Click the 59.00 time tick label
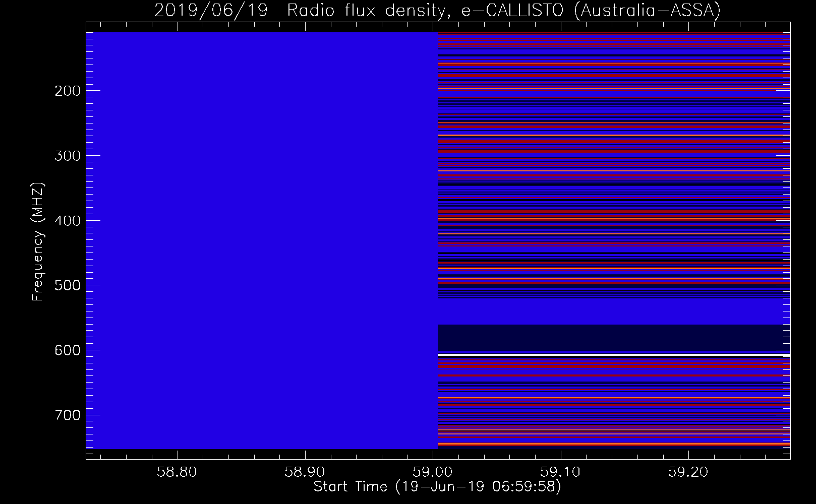The height and width of the screenshot is (504, 816). 432,472
